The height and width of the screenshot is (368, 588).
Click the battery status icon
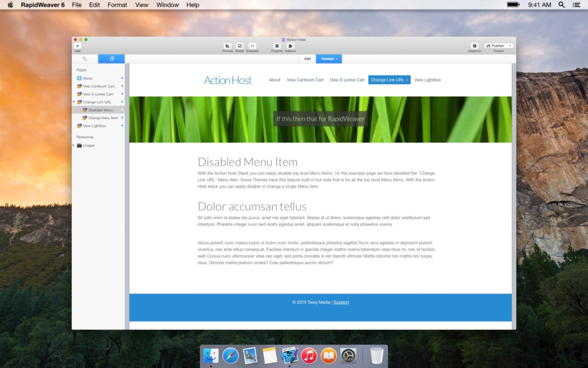[514, 5]
